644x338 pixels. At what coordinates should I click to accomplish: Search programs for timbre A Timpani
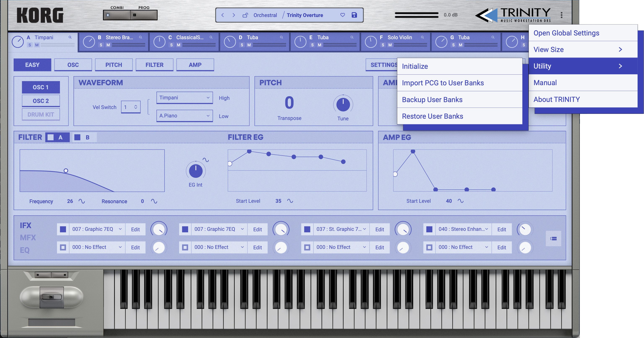pos(70,37)
